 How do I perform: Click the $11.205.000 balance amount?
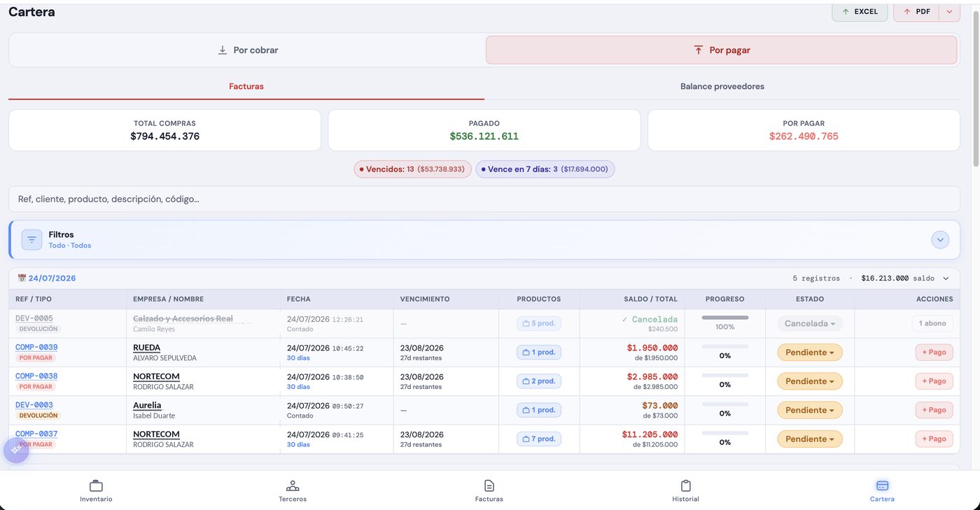pos(650,434)
